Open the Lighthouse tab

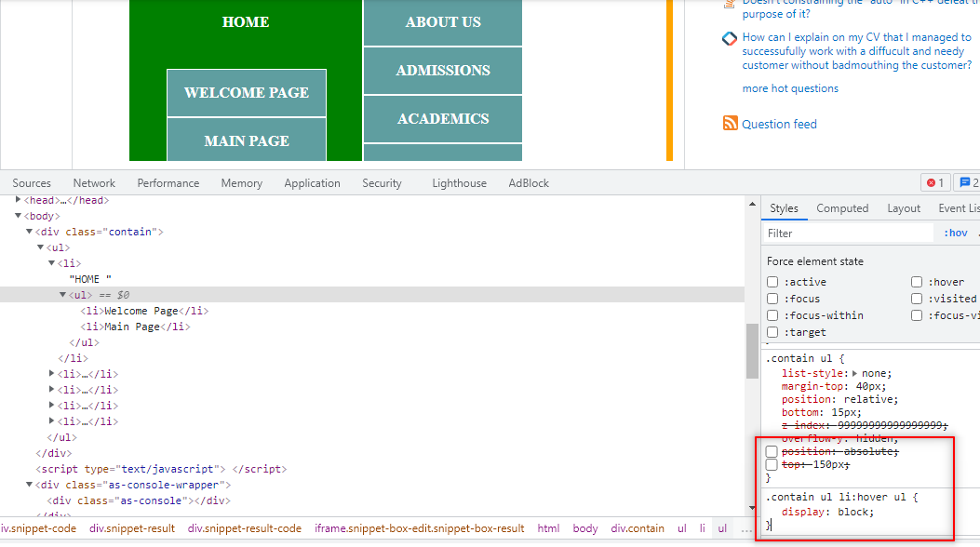[x=460, y=183]
